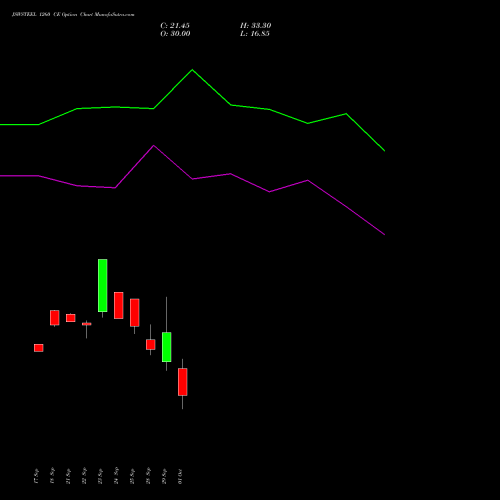Screen dimensions: 500x500
Task: Select the 24 Sep red candle
Action: 119,305
